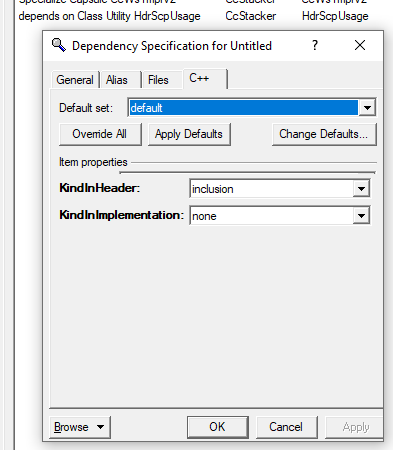Click the C++ tab
Image resolution: width=393 pixels, height=450 pixels.
pos(204,79)
